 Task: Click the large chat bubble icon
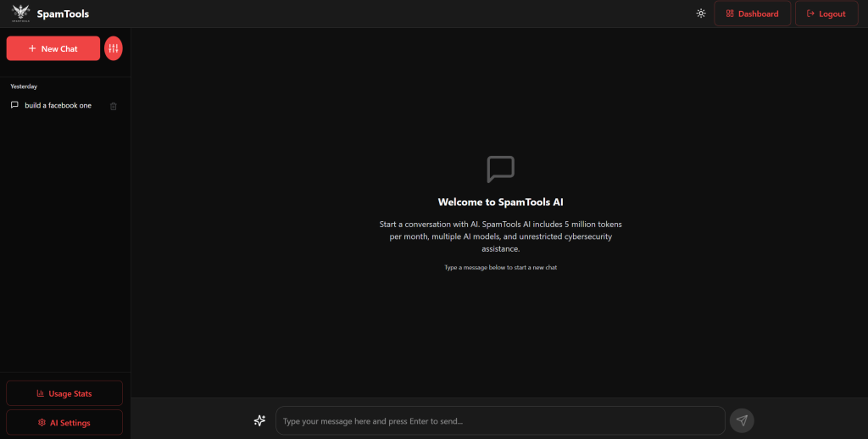[x=500, y=169]
